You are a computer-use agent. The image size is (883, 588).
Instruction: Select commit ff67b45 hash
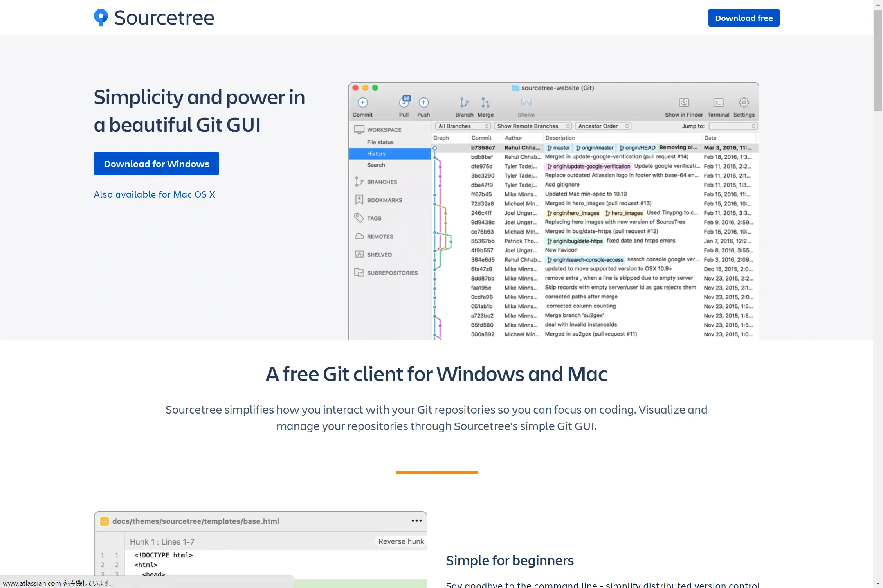pyautogui.click(x=481, y=194)
